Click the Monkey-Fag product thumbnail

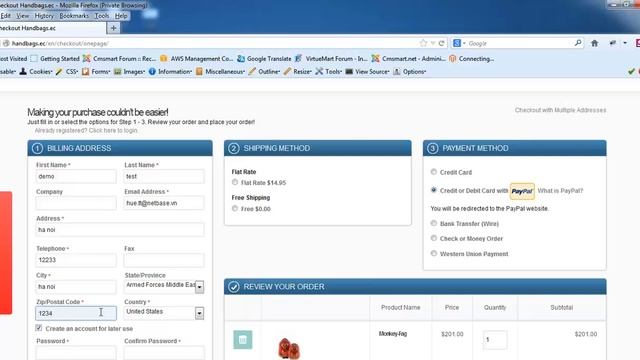pyautogui.click(x=289, y=348)
